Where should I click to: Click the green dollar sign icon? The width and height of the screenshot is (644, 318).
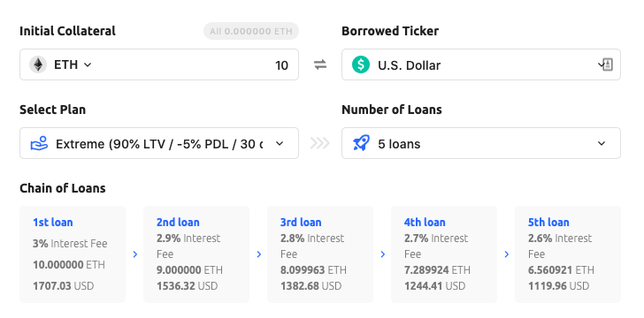[361, 64]
